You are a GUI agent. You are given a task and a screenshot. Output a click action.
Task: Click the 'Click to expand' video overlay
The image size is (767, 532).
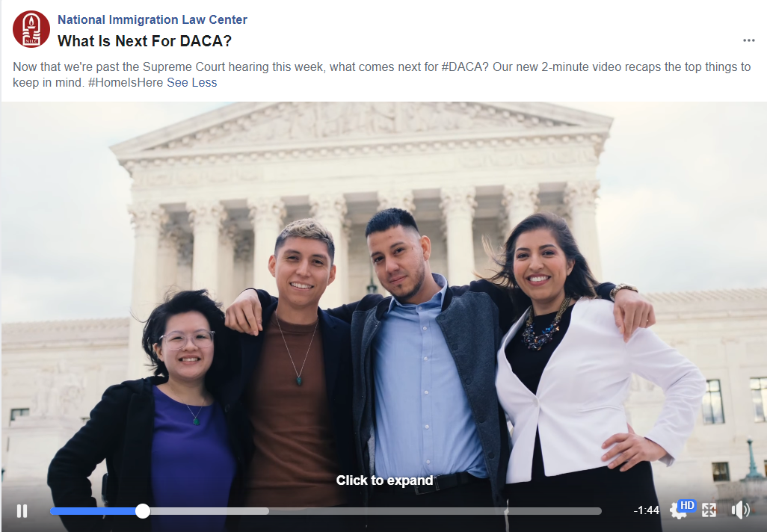384,480
